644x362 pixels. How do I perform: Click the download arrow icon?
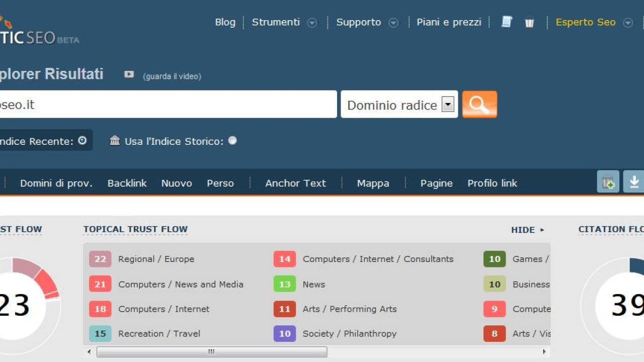[x=634, y=182]
